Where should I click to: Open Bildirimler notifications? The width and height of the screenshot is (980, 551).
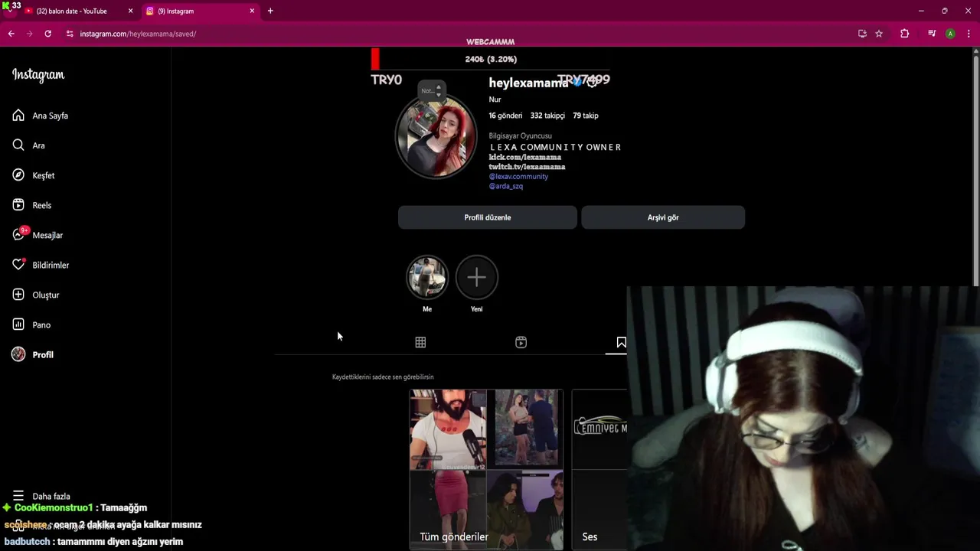tap(41, 265)
